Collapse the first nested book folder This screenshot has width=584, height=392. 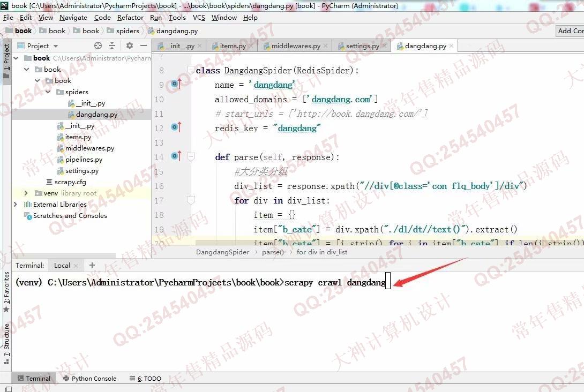coord(26,69)
